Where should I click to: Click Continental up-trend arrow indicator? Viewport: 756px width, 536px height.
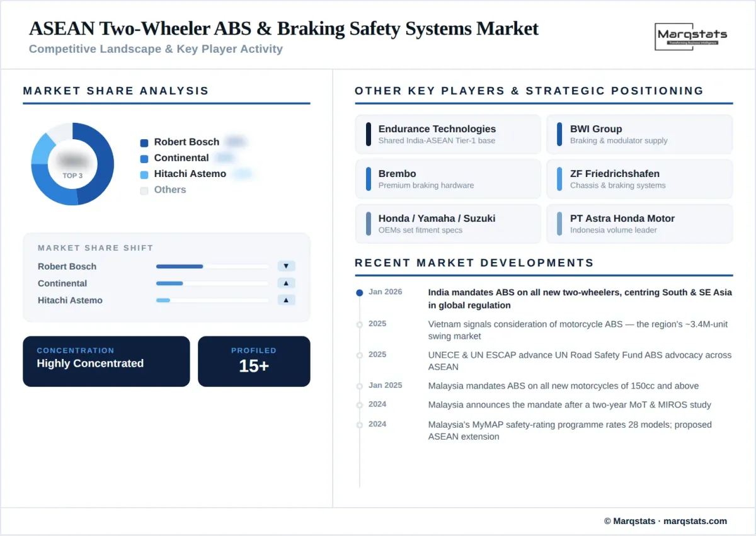pyautogui.click(x=286, y=283)
